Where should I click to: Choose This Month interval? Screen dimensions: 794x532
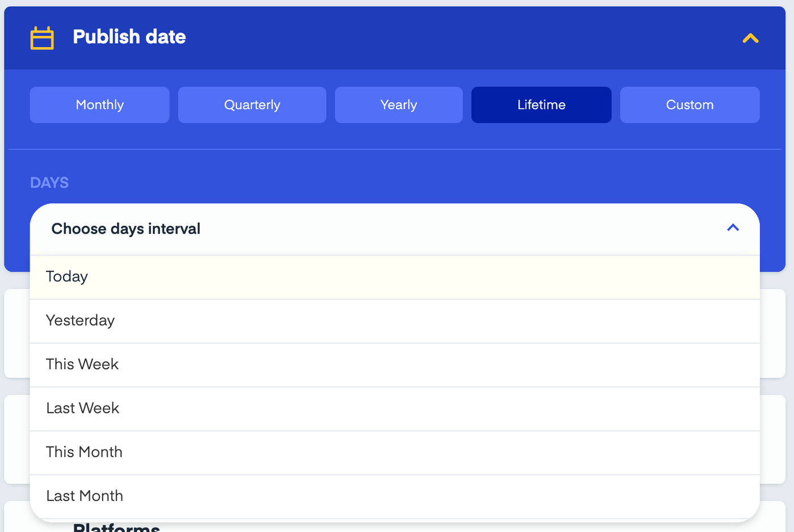coord(395,453)
